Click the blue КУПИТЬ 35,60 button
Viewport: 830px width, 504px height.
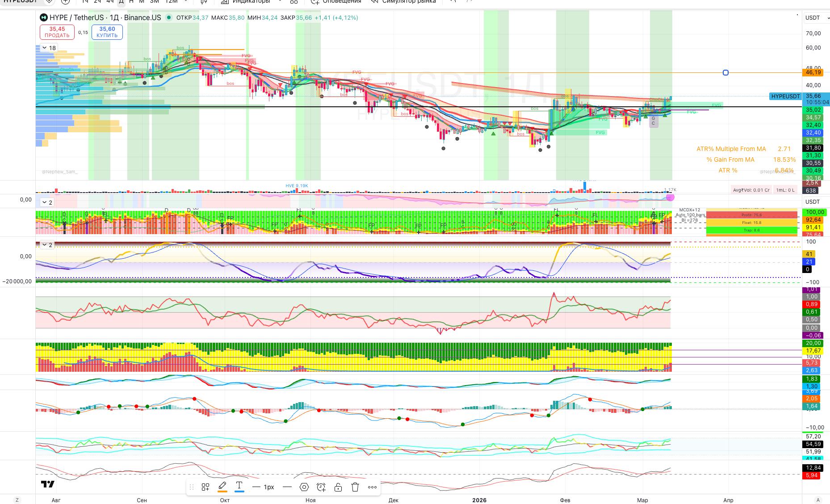tap(107, 32)
